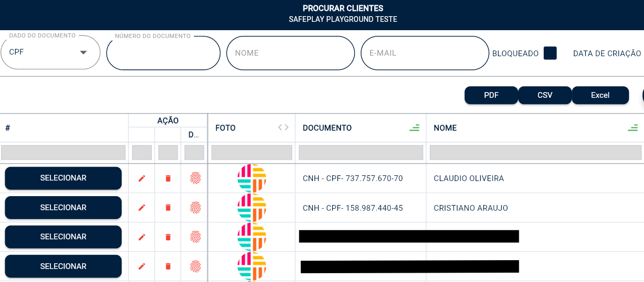The height and width of the screenshot is (282, 644).
Task: Open fingerprint biometrics for Claudio Oliveira
Action: click(x=195, y=178)
